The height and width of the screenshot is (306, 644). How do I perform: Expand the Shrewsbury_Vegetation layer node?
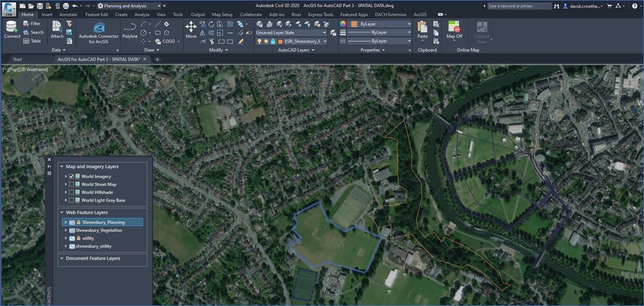[x=65, y=231]
